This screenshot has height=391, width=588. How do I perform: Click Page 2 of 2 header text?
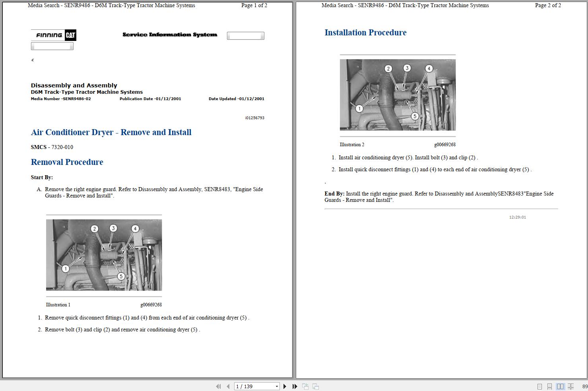coord(548,5)
